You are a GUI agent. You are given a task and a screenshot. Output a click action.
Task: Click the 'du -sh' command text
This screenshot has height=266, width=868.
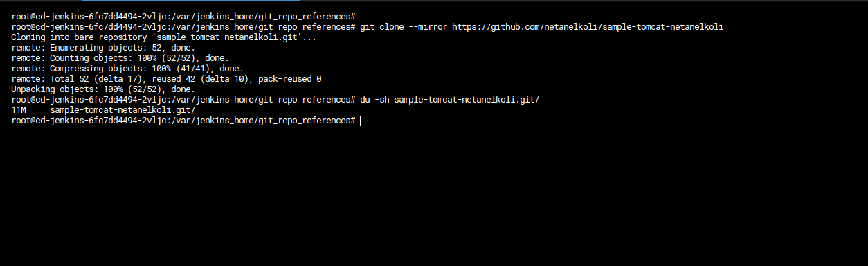[374, 100]
